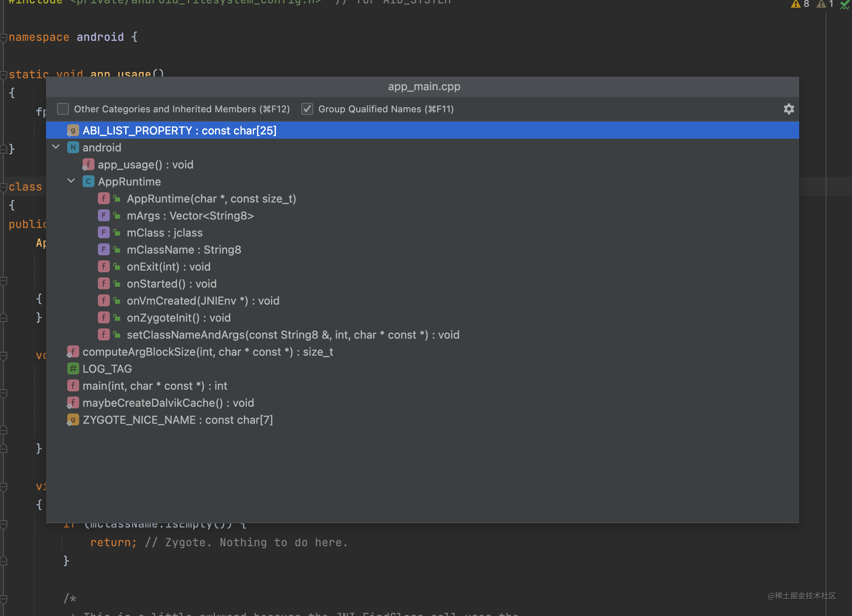Click the android namespace N icon
The width and height of the screenshot is (852, 616).
pyautogui.click(x=73, y=148)
